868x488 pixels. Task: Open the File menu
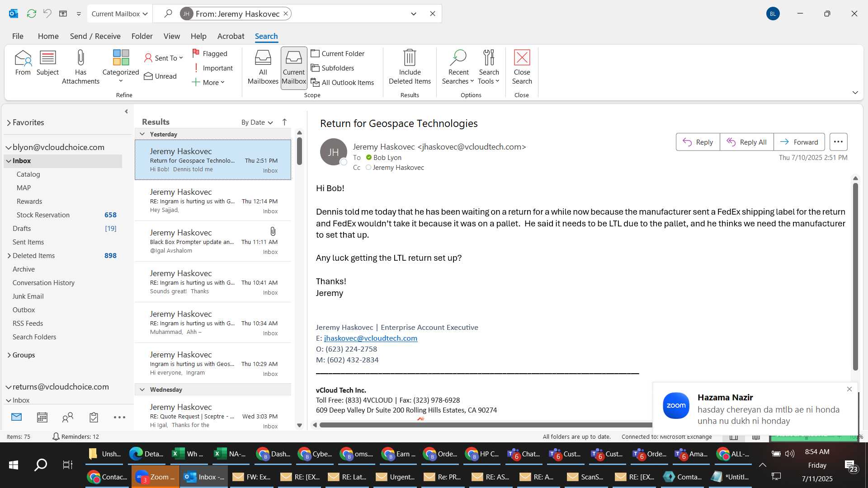pyautogui.click(x=18, y=36)
